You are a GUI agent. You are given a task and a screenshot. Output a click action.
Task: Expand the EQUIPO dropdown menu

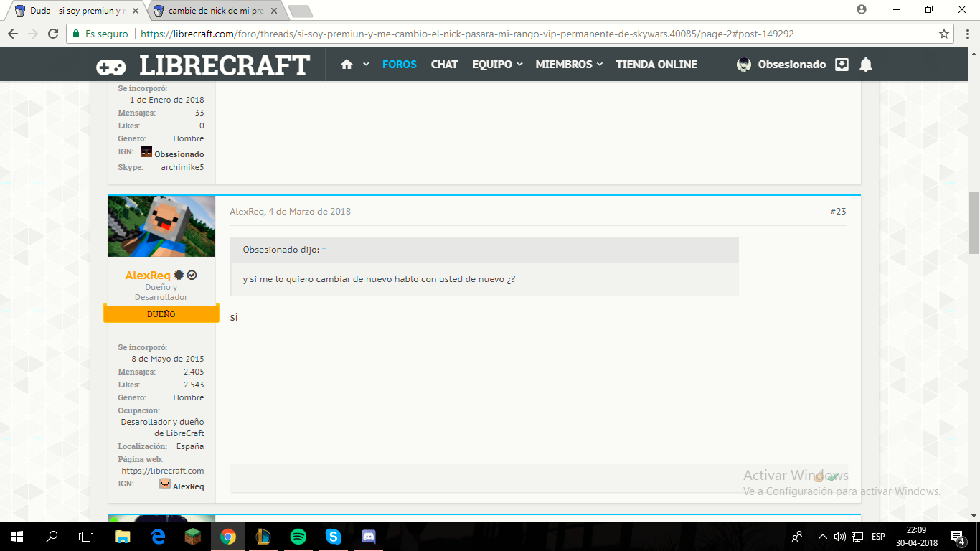point(496,65)
